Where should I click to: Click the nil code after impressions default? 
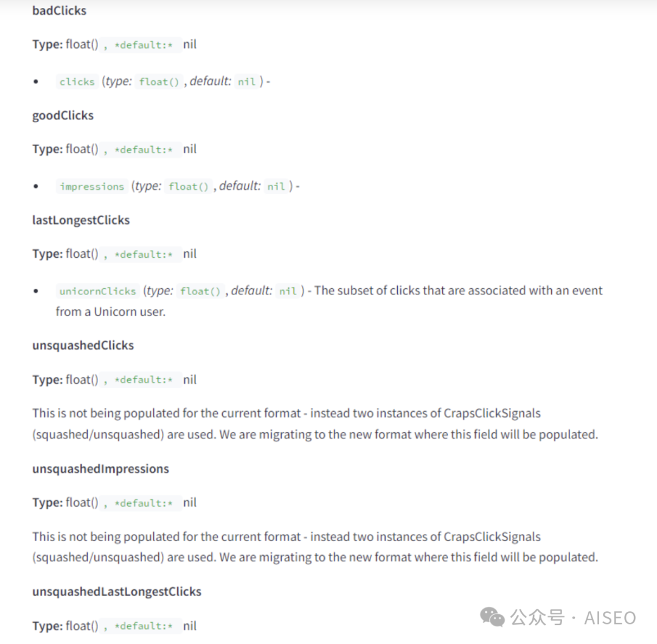click(276, 187)
